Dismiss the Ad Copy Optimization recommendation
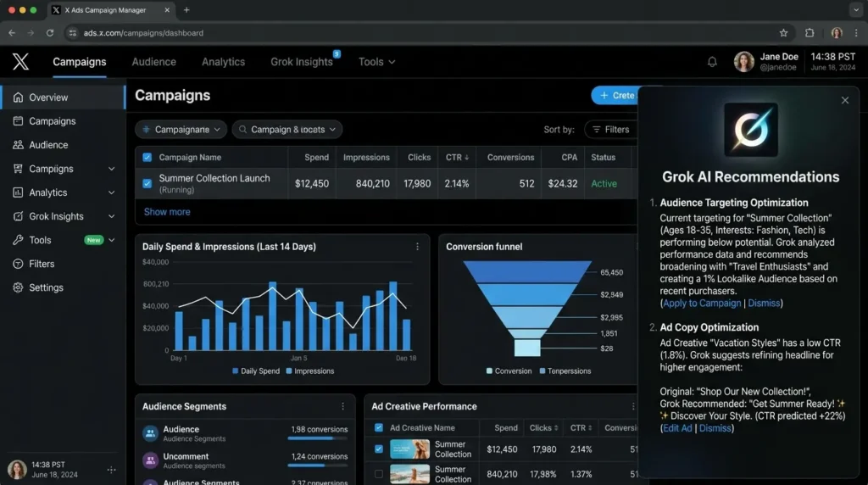 [x=715, y=428]
